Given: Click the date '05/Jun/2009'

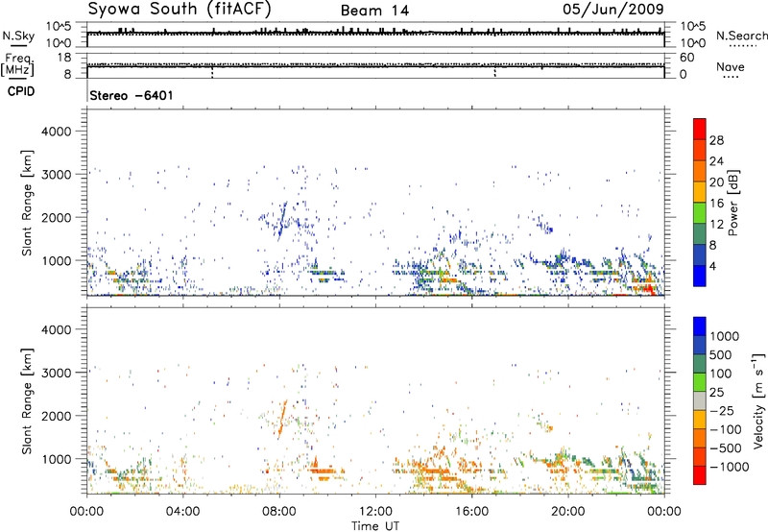Looking at the screenshot, I should coord(613,10).
